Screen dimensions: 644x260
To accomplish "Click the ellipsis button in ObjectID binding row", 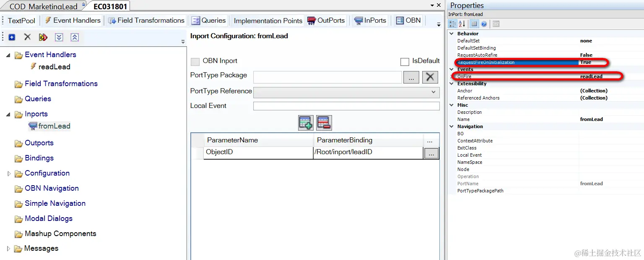I will pyautogui.click(x=431, y=153).
